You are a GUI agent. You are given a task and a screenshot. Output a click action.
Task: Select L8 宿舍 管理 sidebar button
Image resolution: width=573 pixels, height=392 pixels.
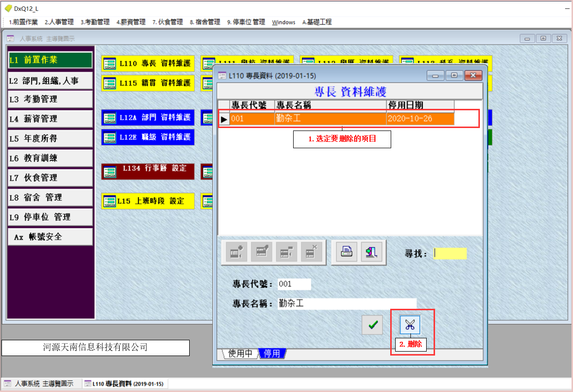click(x=50, y=197)
